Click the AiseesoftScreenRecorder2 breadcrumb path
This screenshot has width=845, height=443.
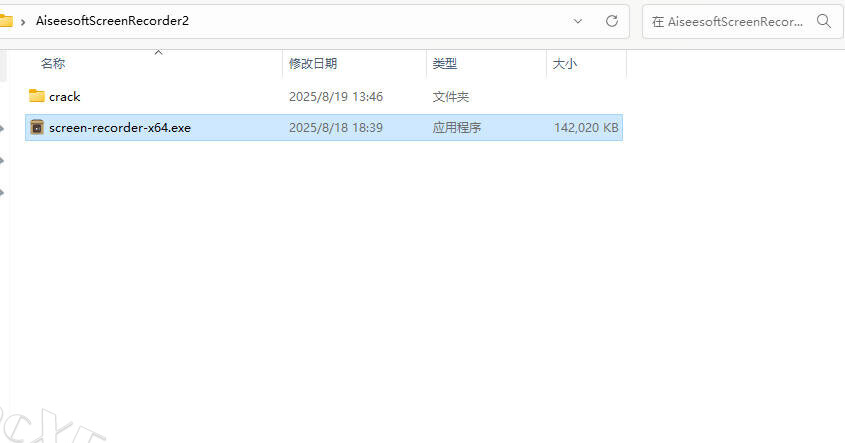point(110,21)
